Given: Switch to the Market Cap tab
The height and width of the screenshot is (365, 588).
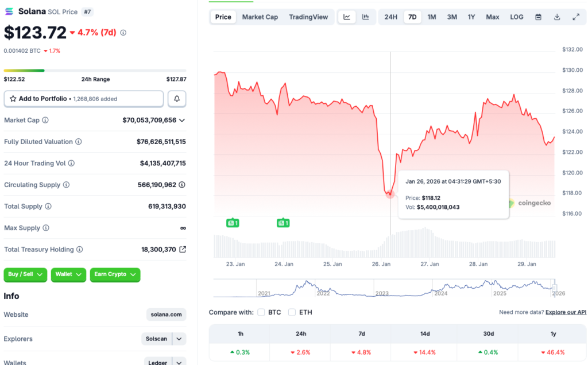Looking at the screenshot, I should (260, 17).
